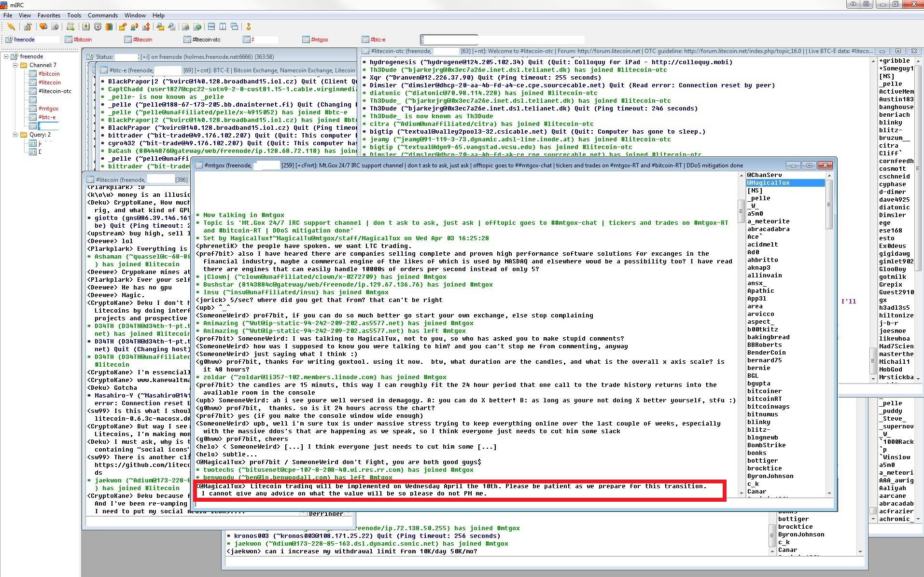924x577 pixels.
Task: Switch to freenode status in the switchbar
Action: click(32, 40)
